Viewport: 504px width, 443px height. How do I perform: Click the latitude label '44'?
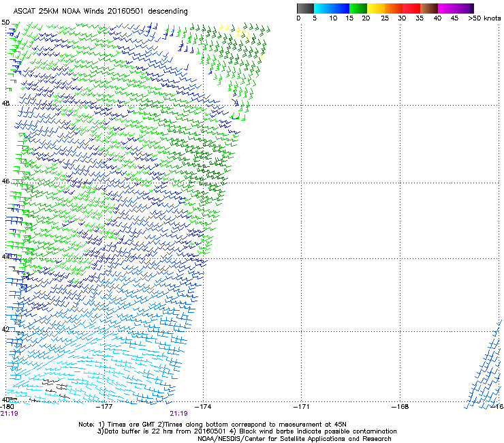(5, 256)
